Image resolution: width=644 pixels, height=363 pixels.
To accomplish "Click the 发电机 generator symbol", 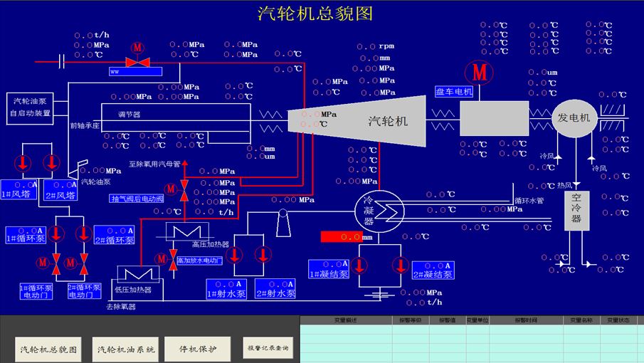I will (x=574, y=118).
